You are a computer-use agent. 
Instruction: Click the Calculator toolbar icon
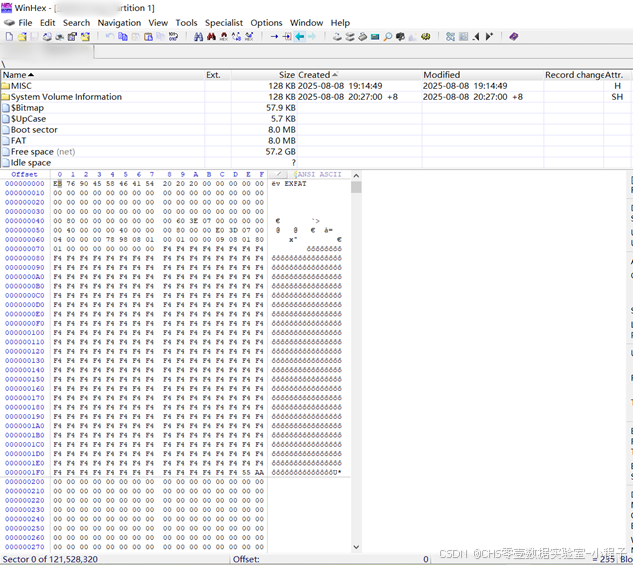tap(375, 37)
